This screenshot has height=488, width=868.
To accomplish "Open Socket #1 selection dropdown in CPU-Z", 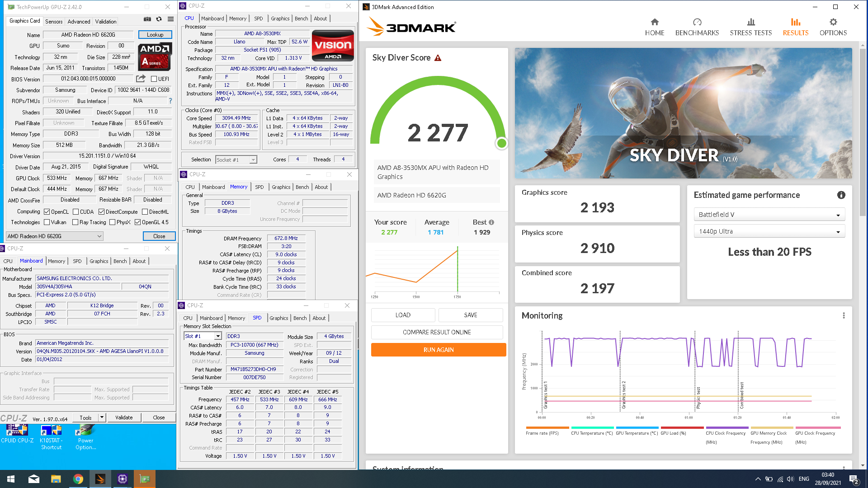I will coord(236,160).
